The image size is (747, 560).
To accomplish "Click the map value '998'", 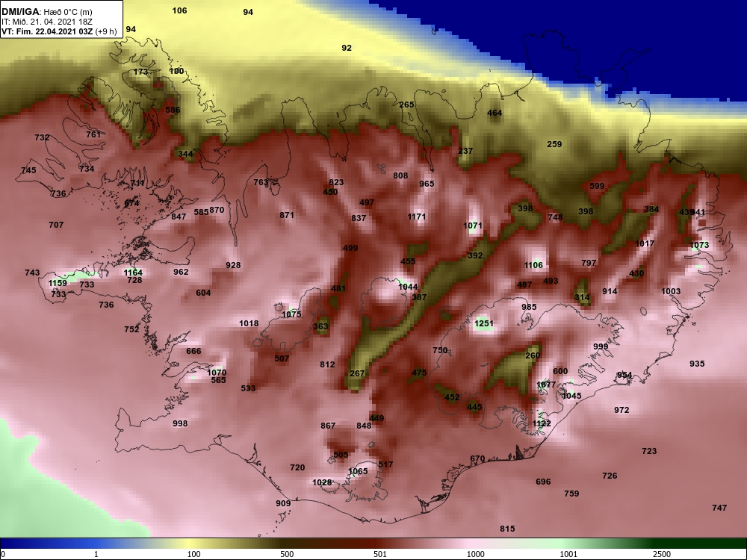I will pos(180,423).
